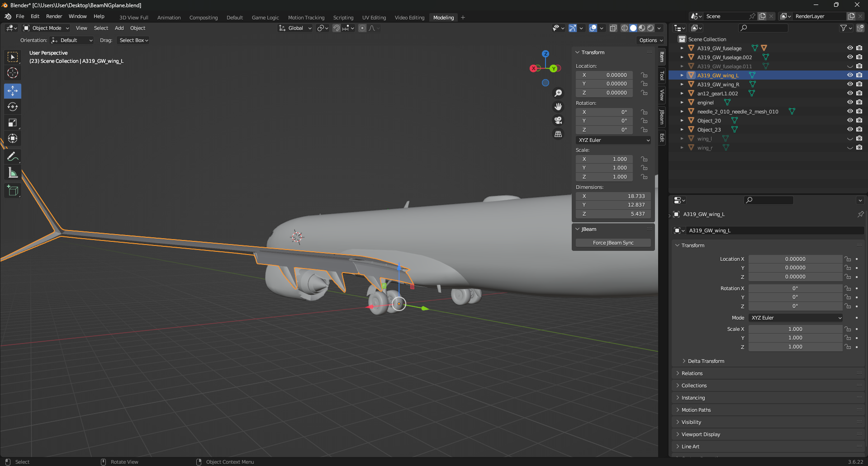Hide A319_GW_fuselage in viewport
Viewport: 868px width, 466px height.
pos(850,48)
